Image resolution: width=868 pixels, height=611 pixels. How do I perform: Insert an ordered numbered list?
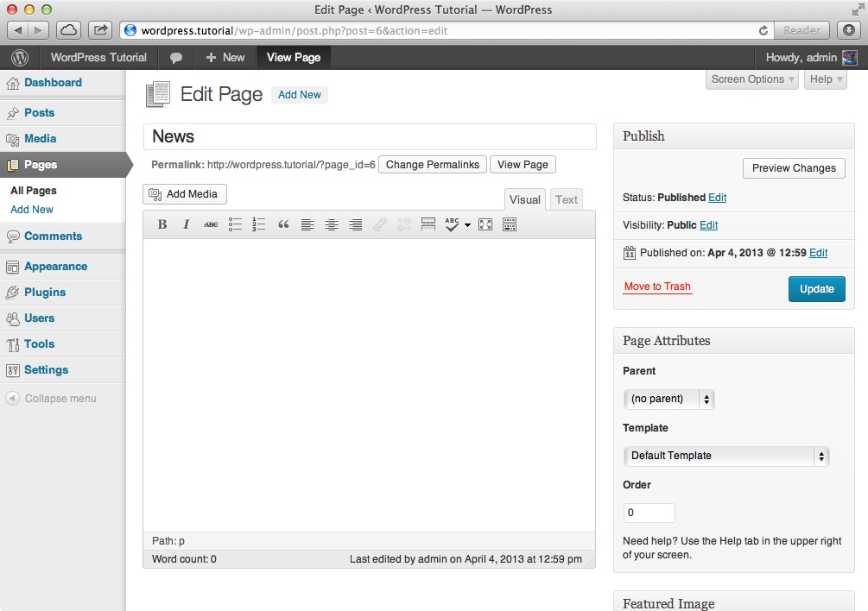[x=258, y=224]
